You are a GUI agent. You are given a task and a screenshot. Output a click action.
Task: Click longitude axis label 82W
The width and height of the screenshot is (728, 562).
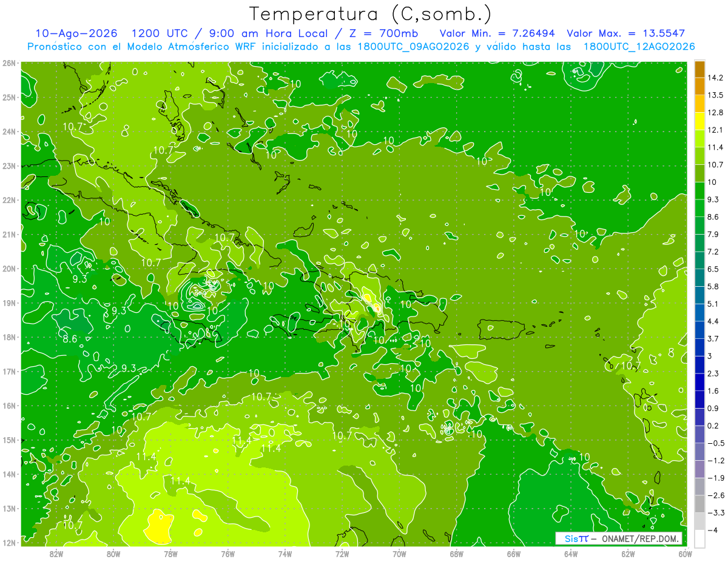[56, 553]
